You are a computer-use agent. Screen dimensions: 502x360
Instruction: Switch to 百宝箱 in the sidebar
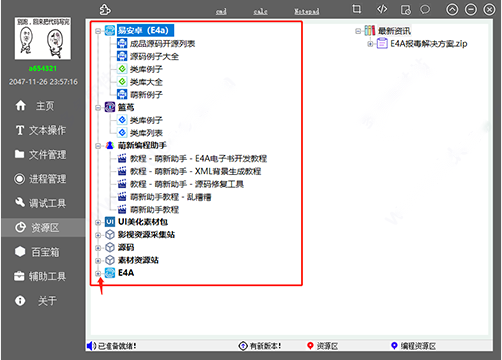38,252
